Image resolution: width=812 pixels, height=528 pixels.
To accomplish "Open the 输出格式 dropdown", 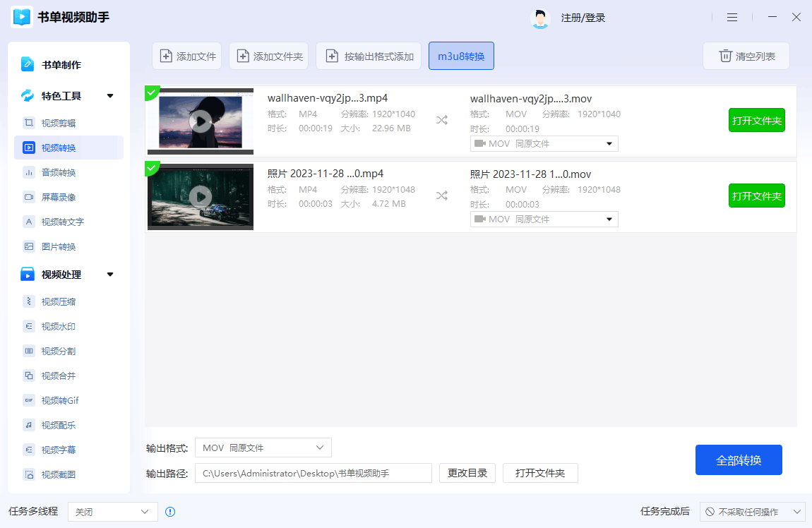I will click(x=263, y=447).
